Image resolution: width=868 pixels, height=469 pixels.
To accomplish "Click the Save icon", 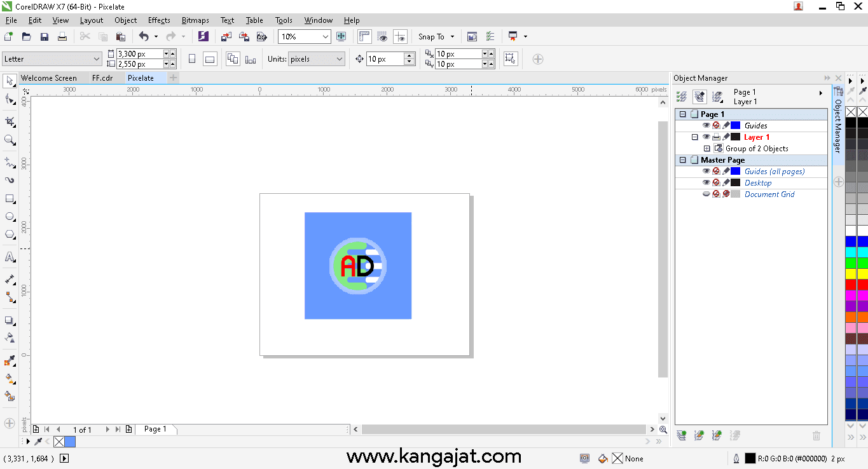I will [45, 37].
